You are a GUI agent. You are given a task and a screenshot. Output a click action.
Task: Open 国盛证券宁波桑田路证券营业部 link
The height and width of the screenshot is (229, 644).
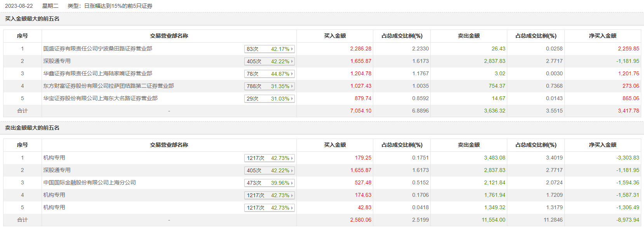97,49
